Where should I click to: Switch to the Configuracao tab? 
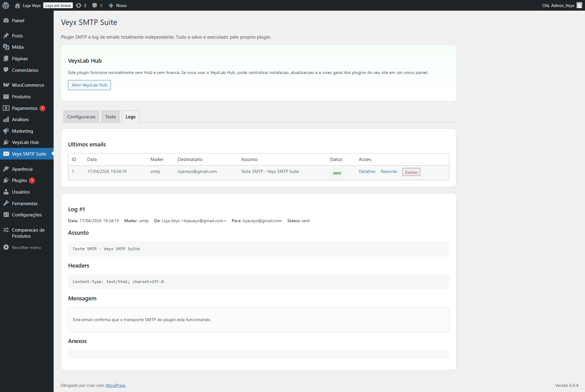click(81, 117)
